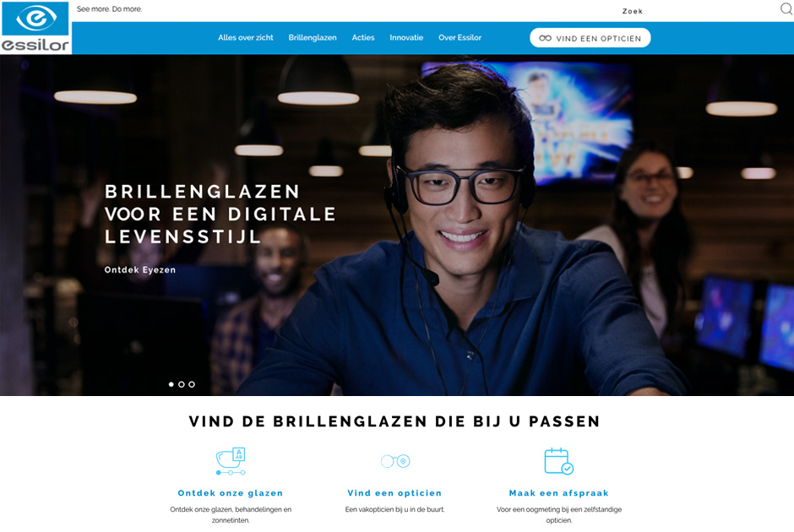This screenshot has width=794, height=532.
Task: Open the Brillenglazen menu
Action: coord(313,37)
